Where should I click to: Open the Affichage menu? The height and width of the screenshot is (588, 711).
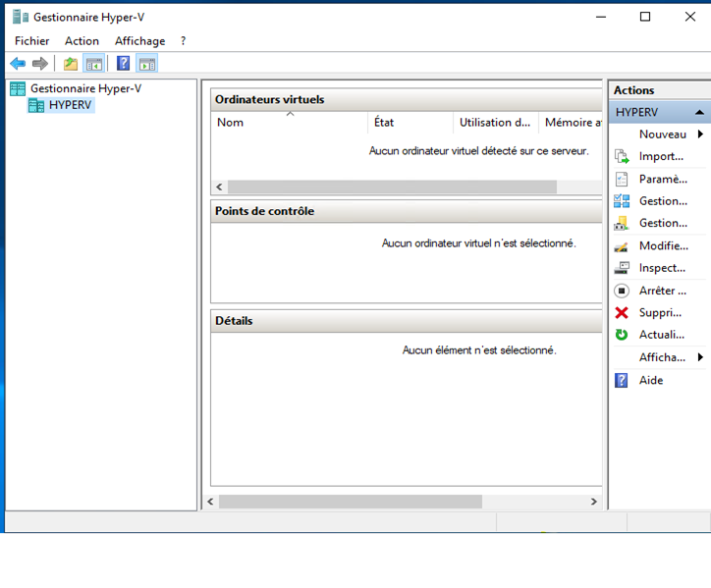[139, 41]
